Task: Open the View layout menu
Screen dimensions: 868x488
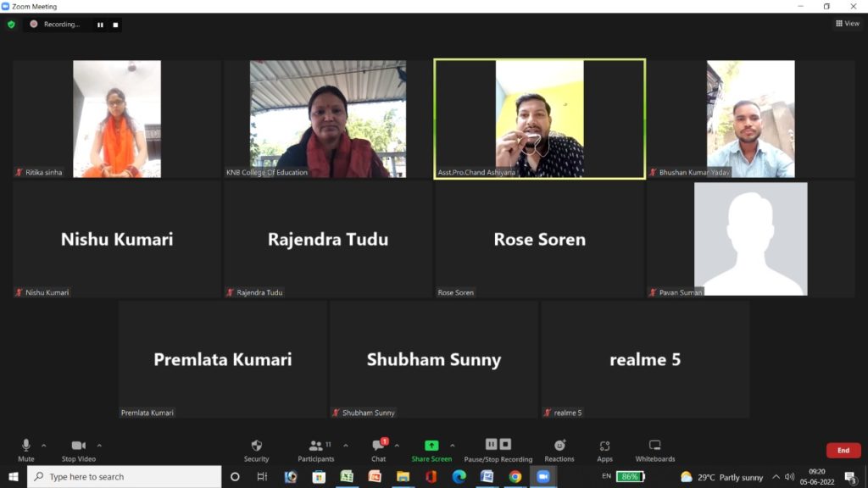Action: pos(847,24)
